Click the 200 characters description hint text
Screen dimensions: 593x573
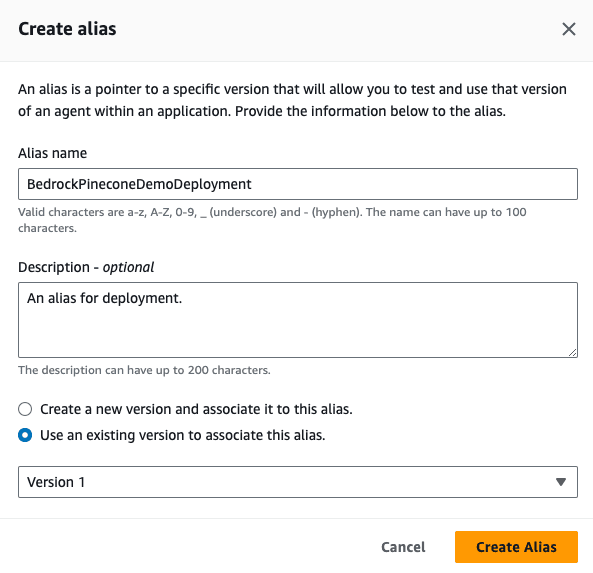(144, 370)
